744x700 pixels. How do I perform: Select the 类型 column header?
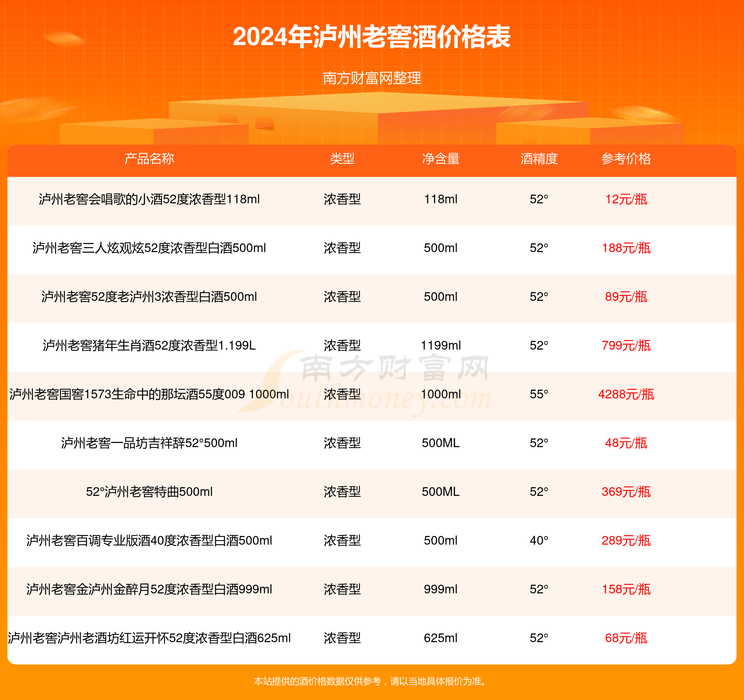click(x=342, y=159)
